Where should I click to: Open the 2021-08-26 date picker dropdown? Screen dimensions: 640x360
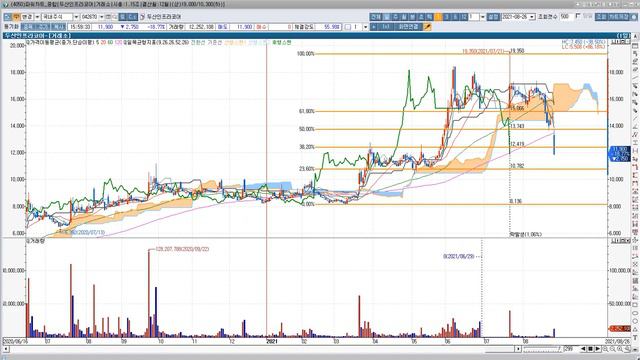(x=532, y=17)
